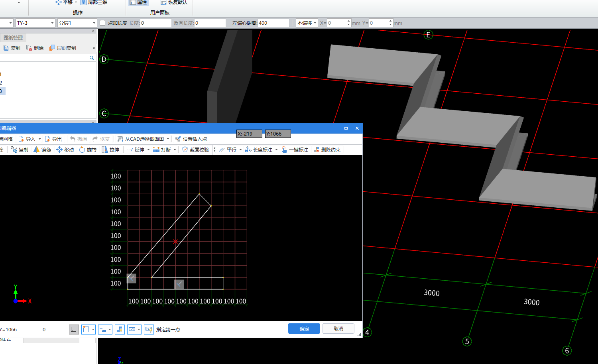Click 复制 in drawing management panel
Image resolution: width=598 pixels, height=364 pixels.
click(12, 48)
